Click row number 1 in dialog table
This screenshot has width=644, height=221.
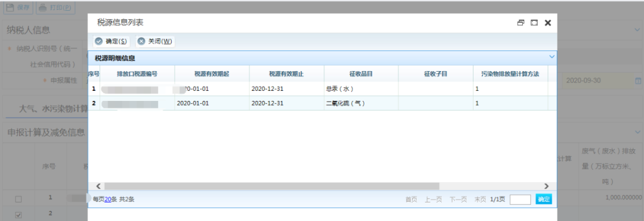[x=94, y=88]
